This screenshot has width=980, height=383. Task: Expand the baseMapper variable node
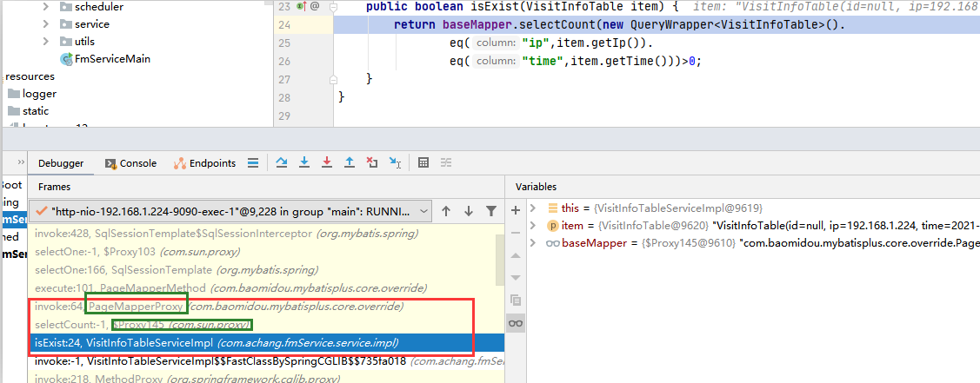(x=533, y=242)
